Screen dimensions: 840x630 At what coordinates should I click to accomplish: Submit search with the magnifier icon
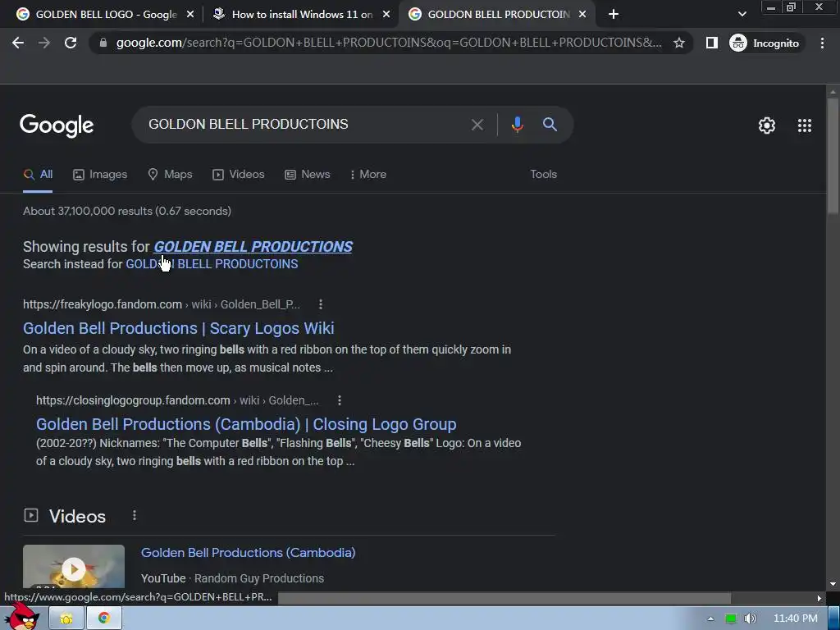tap(550, 125)
